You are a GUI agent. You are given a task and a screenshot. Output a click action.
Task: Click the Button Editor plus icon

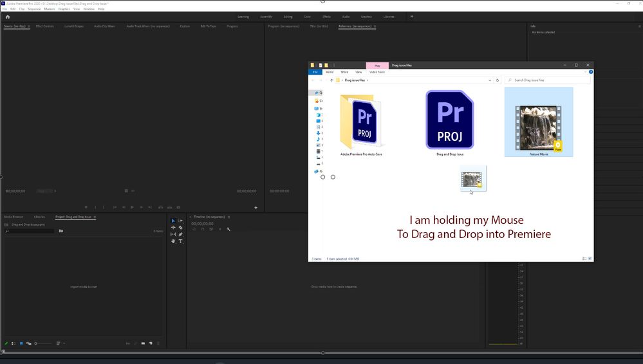point(256,207)
